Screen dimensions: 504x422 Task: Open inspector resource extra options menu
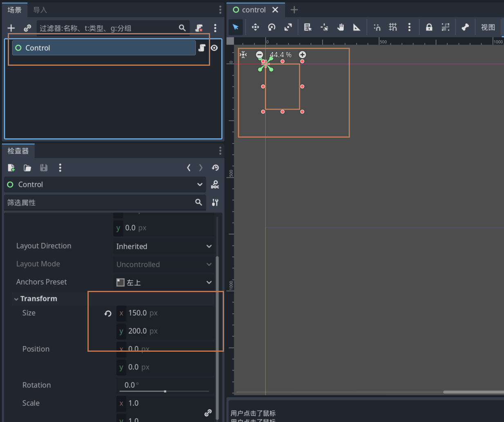[60, 167]
